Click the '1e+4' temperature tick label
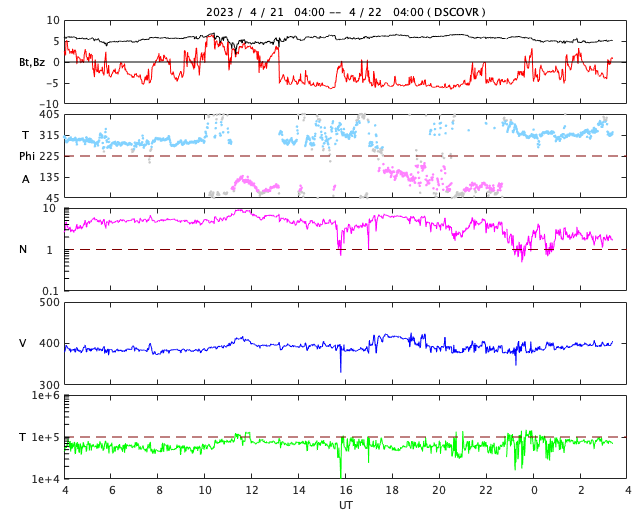Image resolution: width=640 pixels, height=512 pixels. click(x=45, y=479)
